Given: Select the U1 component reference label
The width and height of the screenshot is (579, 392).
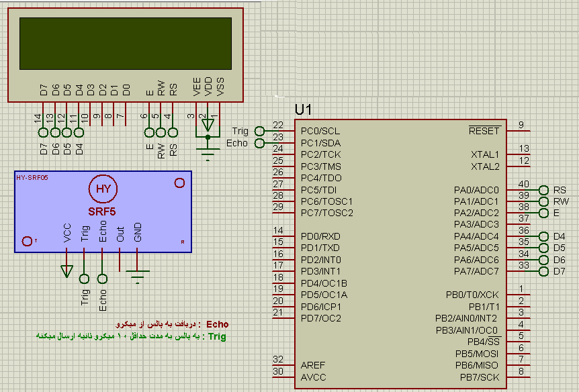Looking at the screenshot, I should coord(304,109).
